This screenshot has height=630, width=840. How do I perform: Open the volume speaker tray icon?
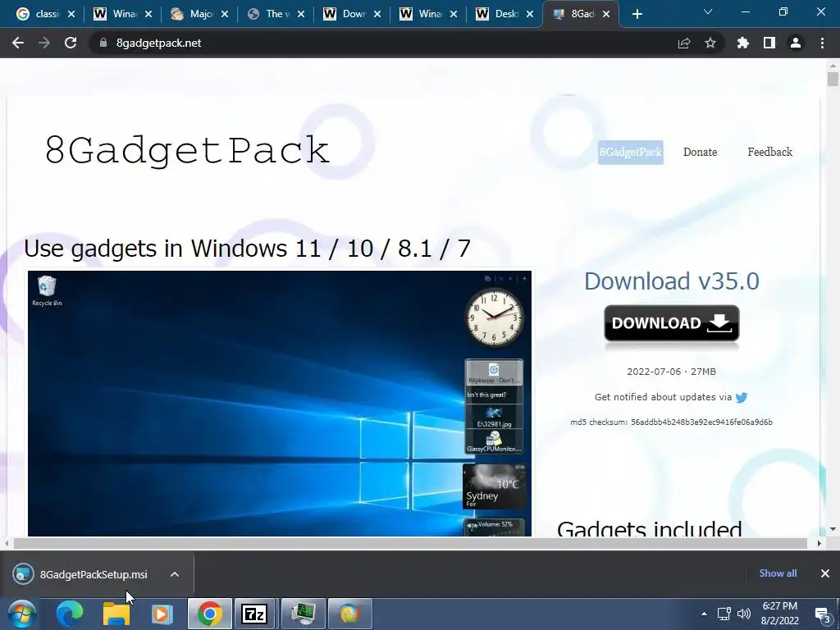(x=744, y=614)
